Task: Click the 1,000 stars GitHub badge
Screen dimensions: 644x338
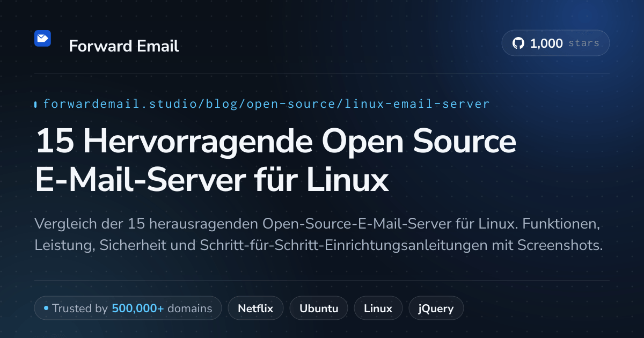Action: pyautogui.click(x=555, y=43)
